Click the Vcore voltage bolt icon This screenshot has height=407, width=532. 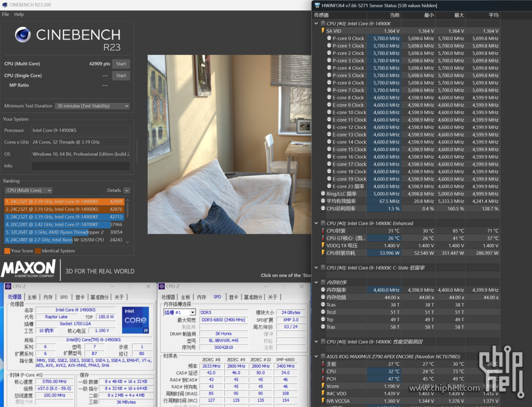322,386
